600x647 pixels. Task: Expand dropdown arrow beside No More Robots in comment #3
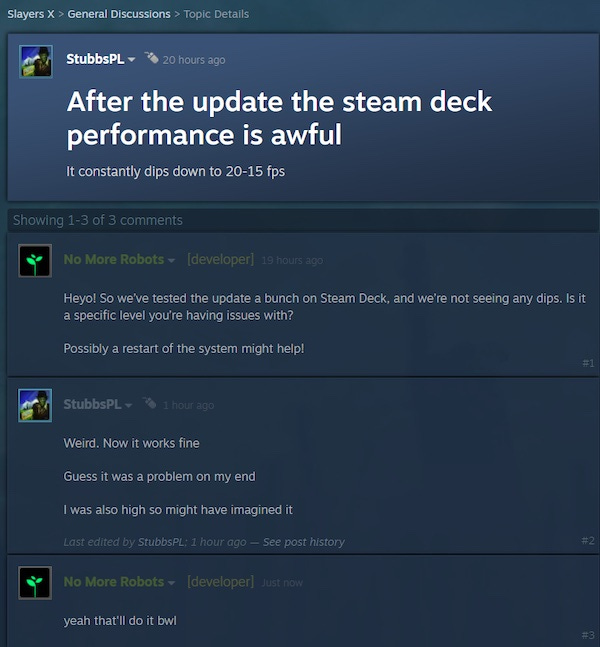tap(171, 583)
